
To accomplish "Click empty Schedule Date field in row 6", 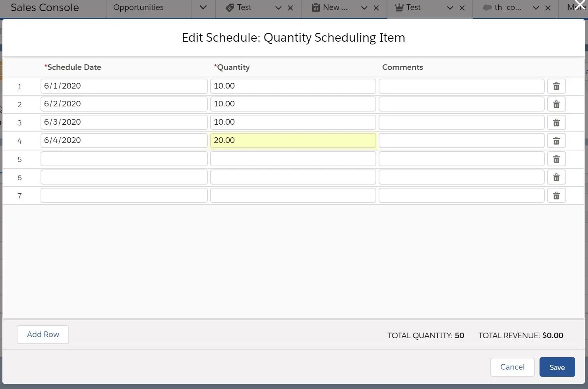I will click(x=124, y=177).
